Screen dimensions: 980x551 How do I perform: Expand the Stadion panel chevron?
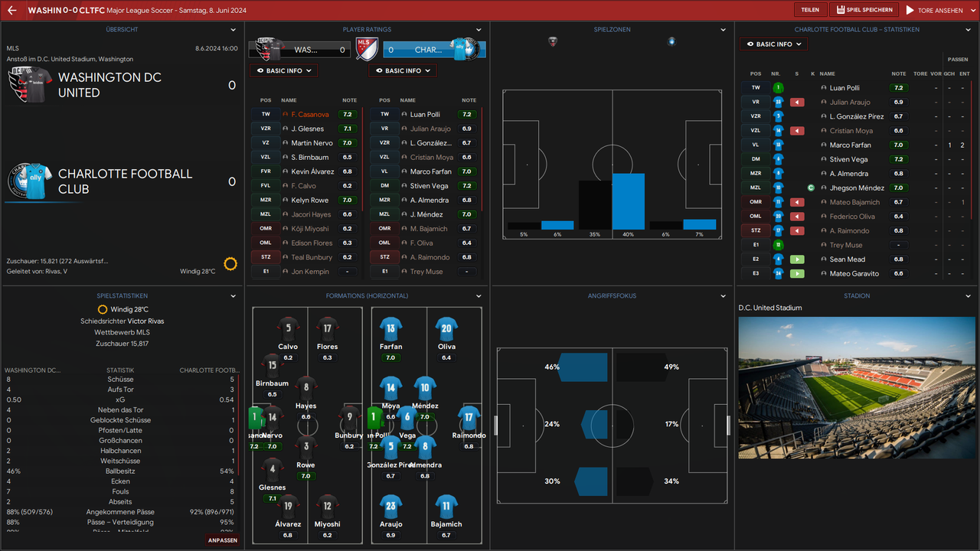click(x=969, y=296)
